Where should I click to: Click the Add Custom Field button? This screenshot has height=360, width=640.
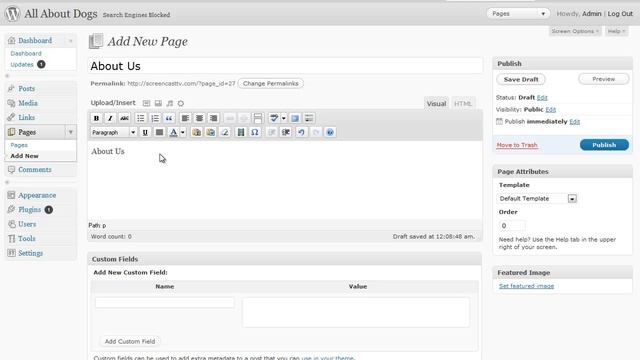point(130,342)
